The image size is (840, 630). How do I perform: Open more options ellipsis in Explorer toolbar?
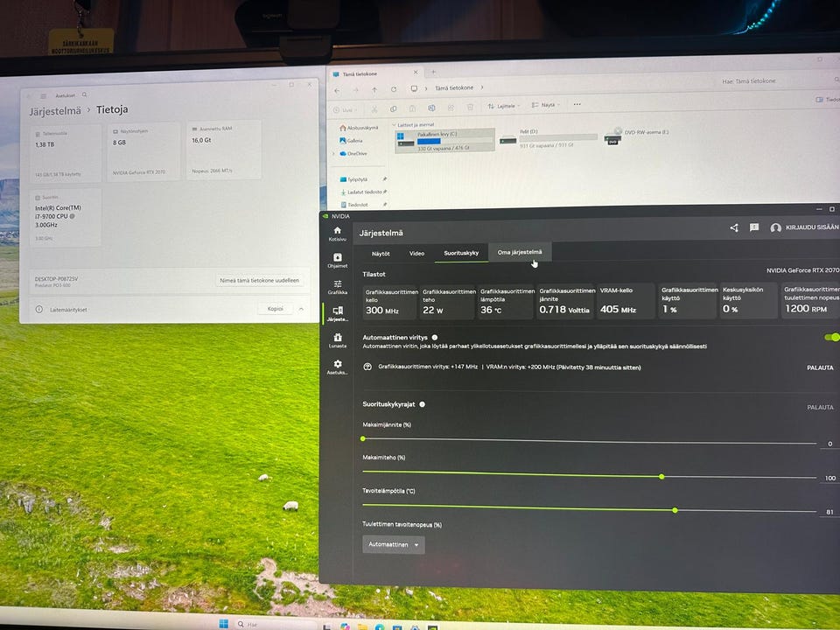coord(577,104)
